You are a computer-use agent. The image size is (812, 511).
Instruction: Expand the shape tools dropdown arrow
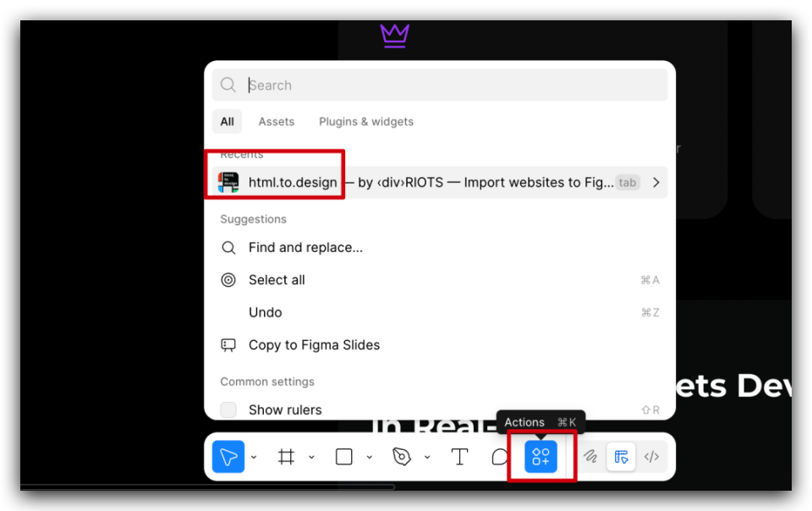[x=370, y=457]
